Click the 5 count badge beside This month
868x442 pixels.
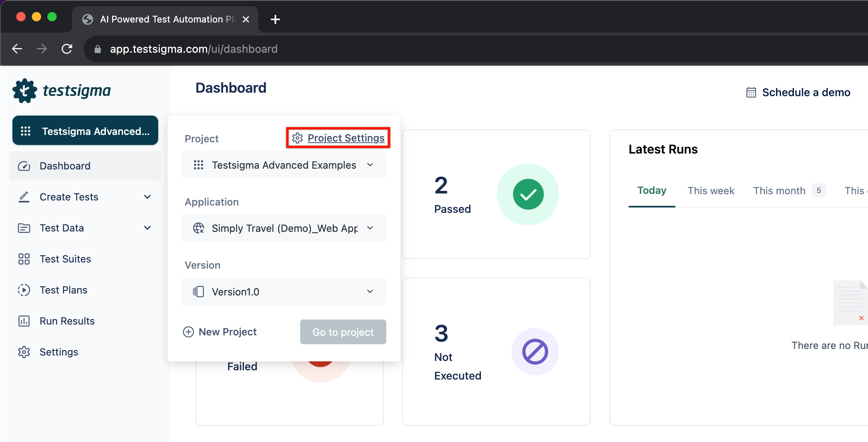pos(819,191)
